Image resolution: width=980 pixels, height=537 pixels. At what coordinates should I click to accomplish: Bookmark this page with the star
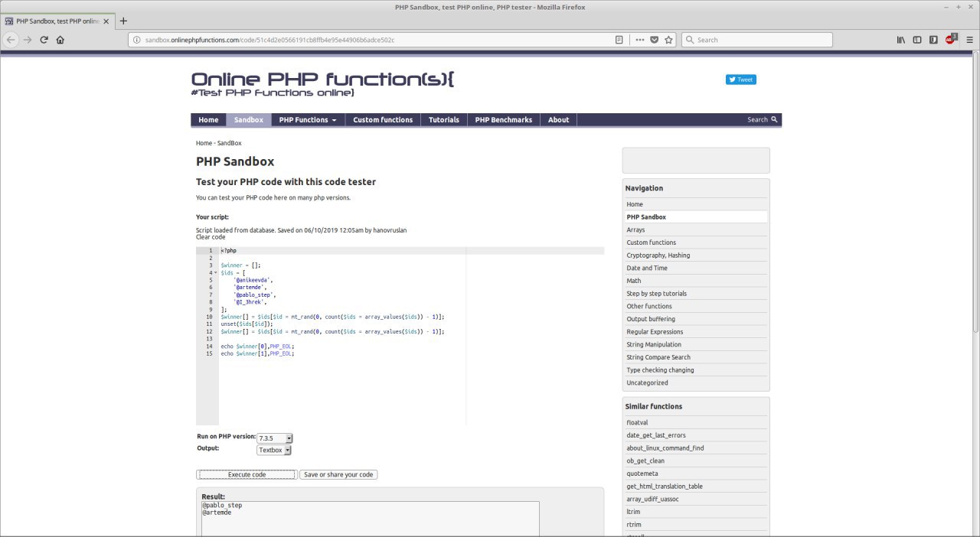[x=668, y=40]
